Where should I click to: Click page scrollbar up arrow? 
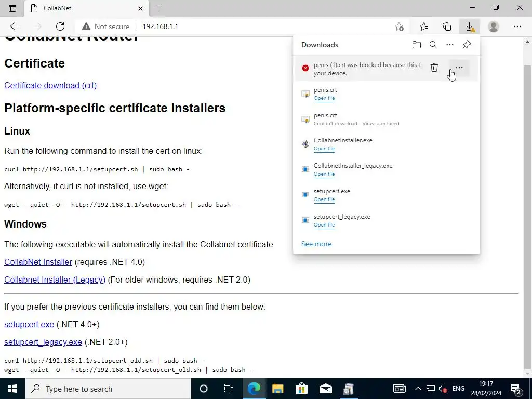click(528, 42)
